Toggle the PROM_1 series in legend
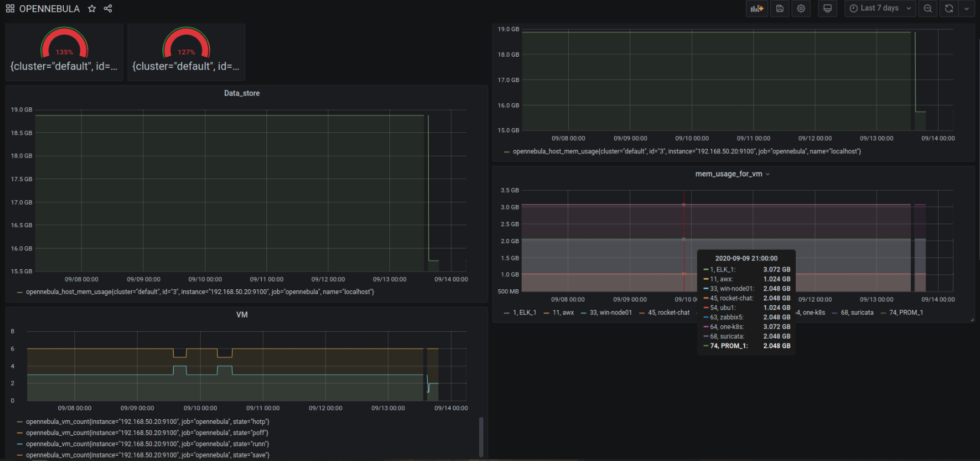 (x=906, y=313)
